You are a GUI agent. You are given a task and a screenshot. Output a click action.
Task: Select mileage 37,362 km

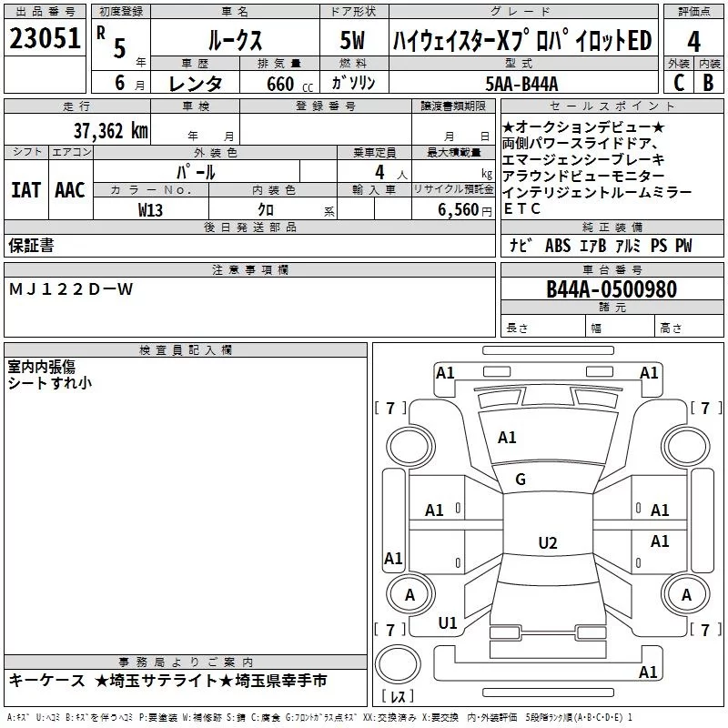(110, 131)
